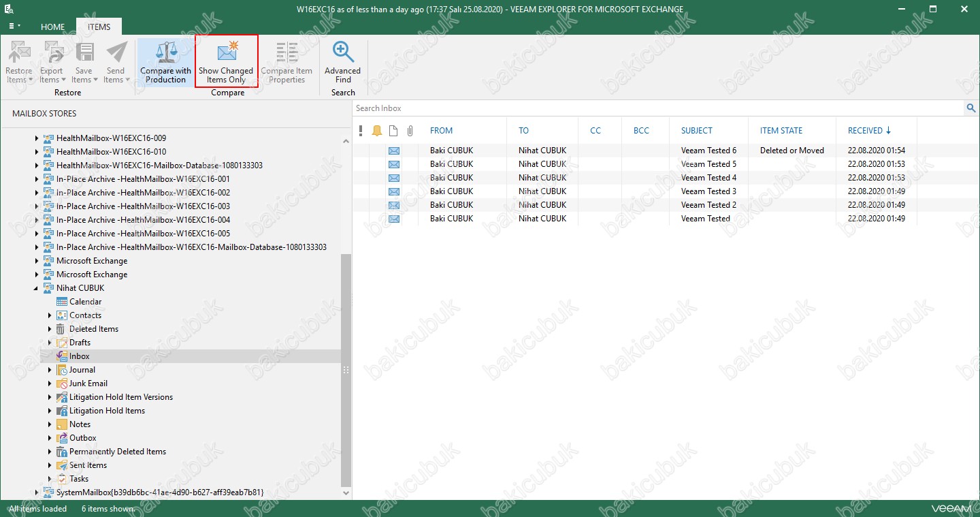The image size is (980, 517).
Task: Select the SystemMailbox{b39db6bc...} entry
Action: click(160, 492)
